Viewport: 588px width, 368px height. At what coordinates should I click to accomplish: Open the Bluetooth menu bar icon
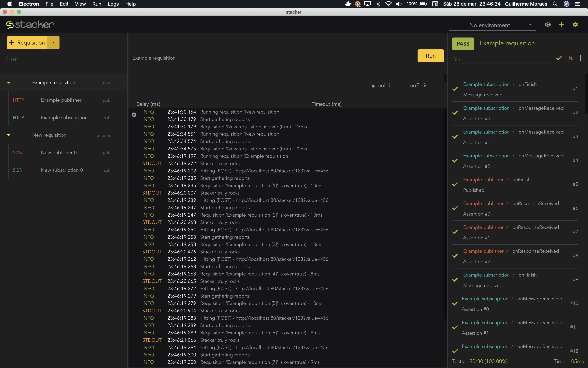click(378, 4)
